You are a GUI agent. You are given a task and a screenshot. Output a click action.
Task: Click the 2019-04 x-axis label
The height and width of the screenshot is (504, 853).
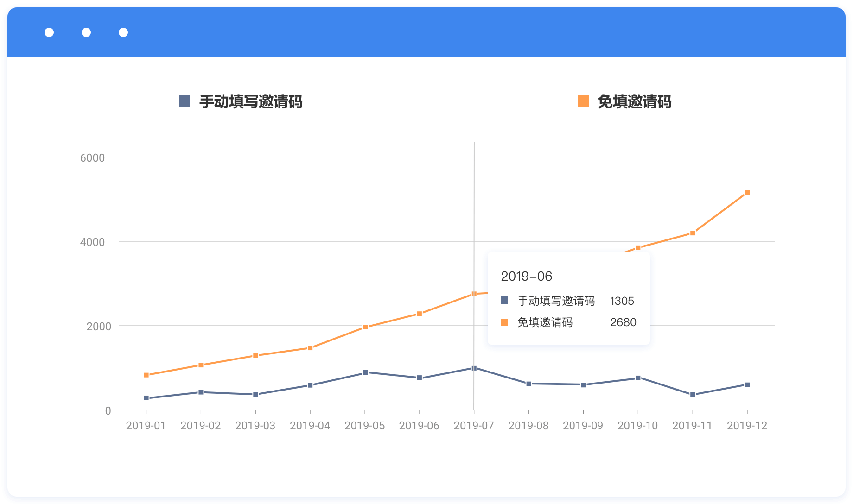pyautogui.click(x=310, y=426)
